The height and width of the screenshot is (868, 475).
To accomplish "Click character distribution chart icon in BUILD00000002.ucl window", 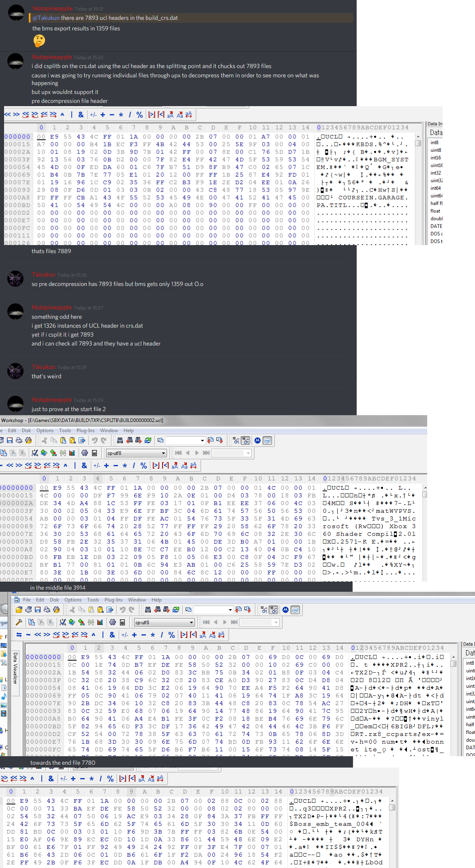I will [x=72, y=453].
